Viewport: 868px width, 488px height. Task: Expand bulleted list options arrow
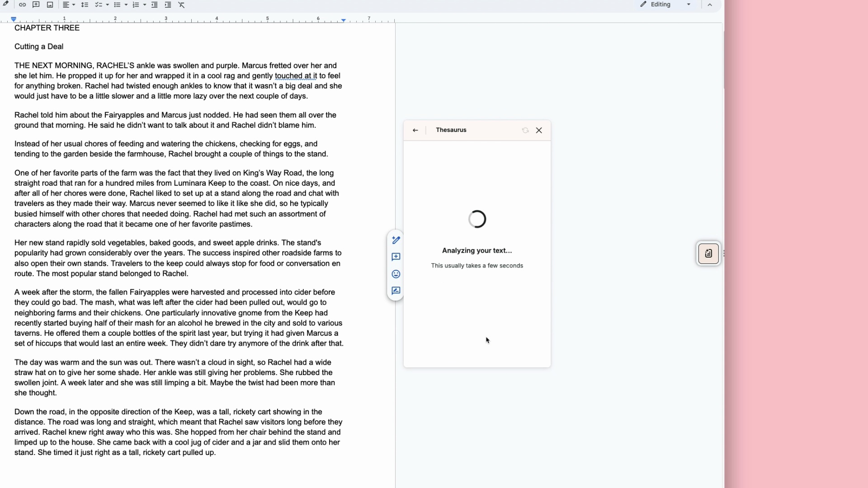click(x=126, y=5)
